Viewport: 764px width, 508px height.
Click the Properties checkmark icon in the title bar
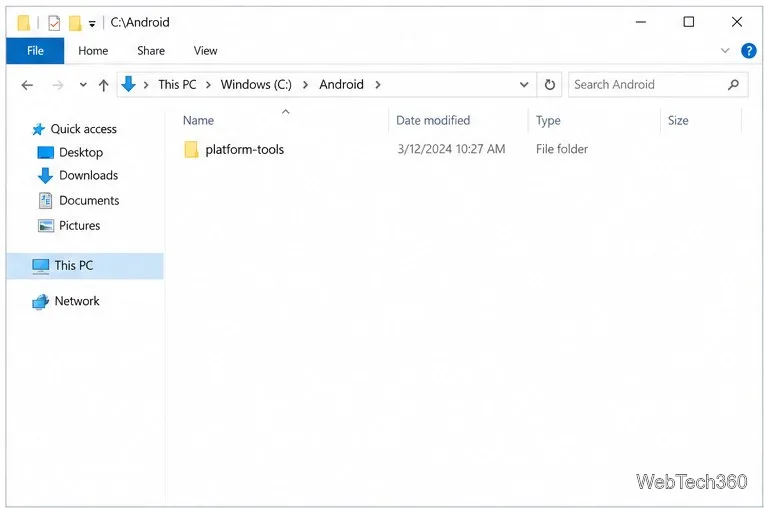(54, 22)
